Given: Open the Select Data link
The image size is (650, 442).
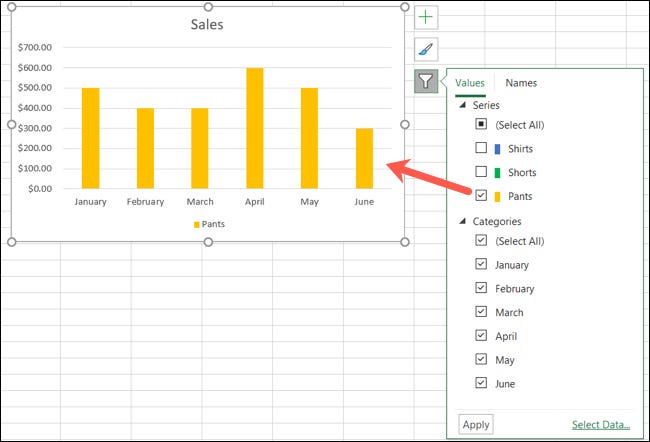Looking at the screenshot, I should (x=600, y=424).
